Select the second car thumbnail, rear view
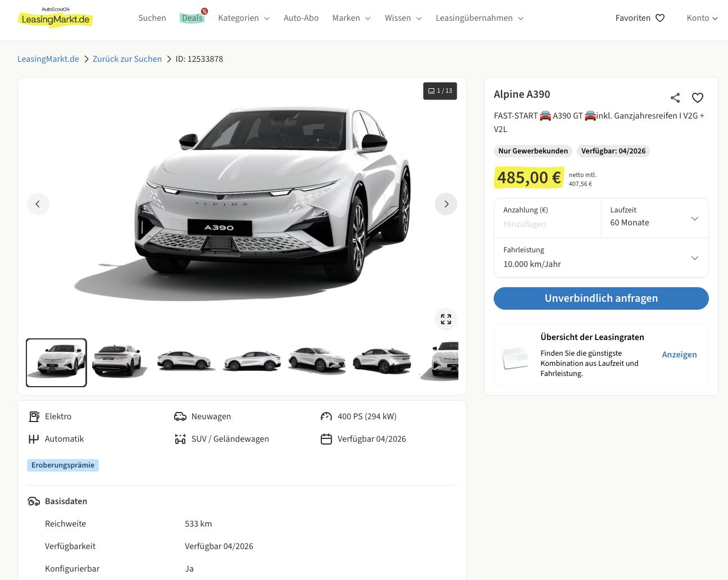The image size is (728, 580). click(118, 362)
